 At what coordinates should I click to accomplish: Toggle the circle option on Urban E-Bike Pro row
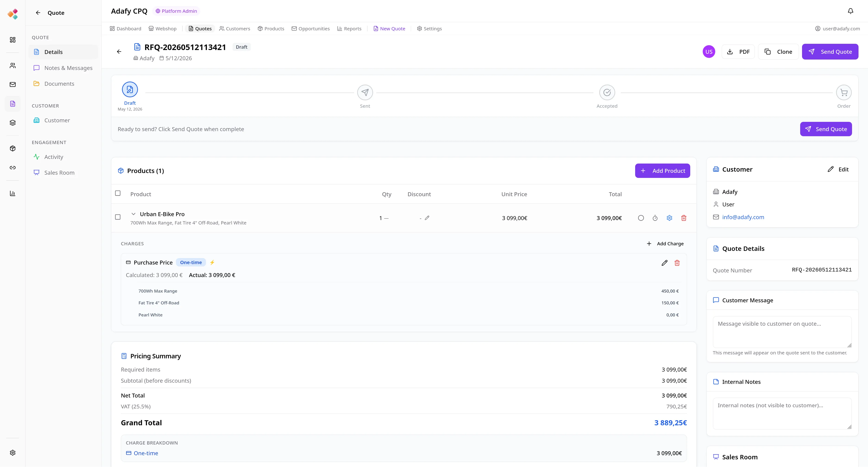click(641, 218)
